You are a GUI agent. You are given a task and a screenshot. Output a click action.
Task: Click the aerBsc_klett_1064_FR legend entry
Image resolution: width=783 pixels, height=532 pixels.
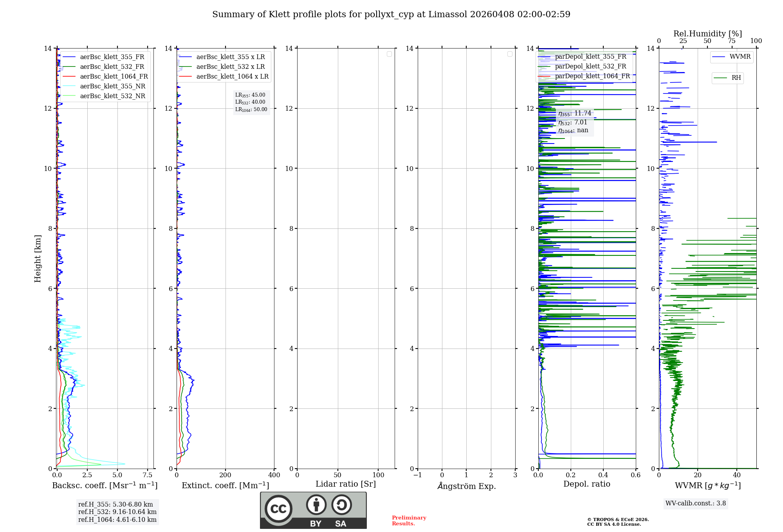(x=114, y=77)
